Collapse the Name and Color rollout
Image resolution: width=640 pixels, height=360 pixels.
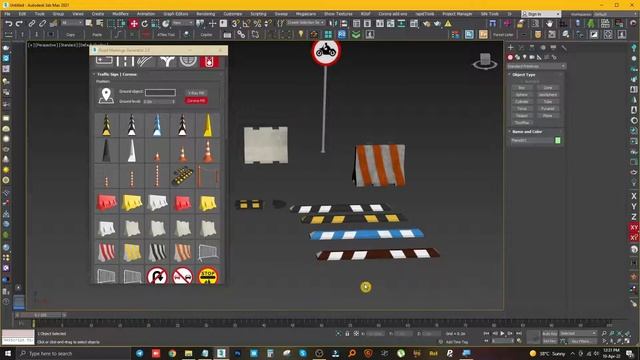527,131
